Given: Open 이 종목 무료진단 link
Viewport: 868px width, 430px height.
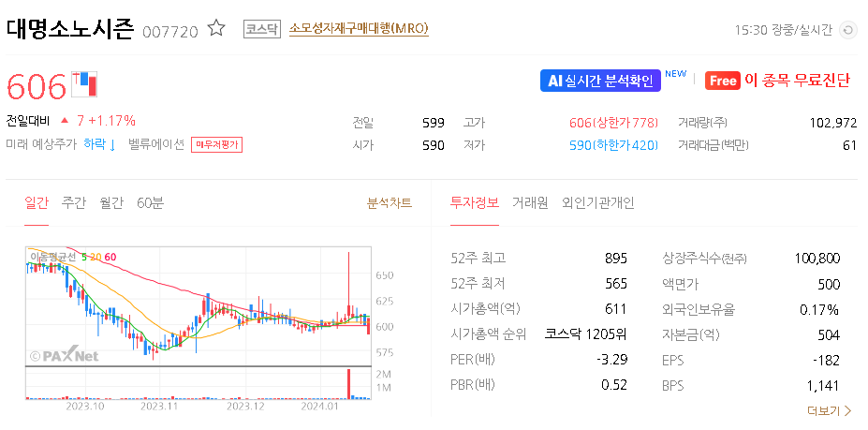Looking at the screenshot, I should (x=797, y=81).
